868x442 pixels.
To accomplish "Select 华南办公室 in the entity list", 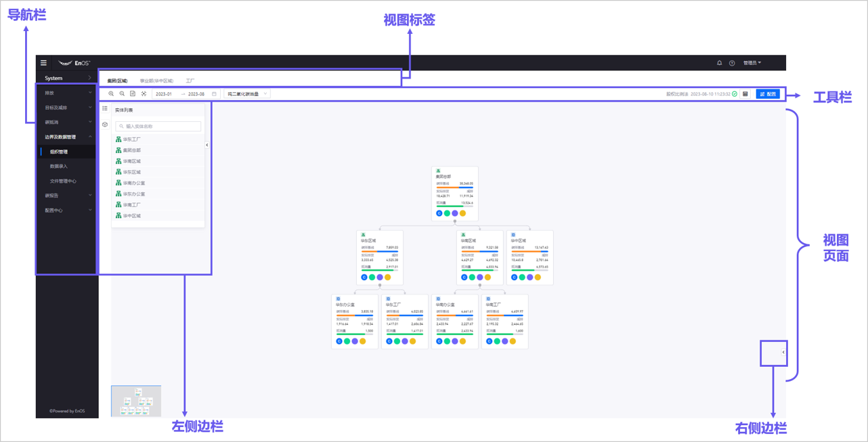I will (158, 183).
